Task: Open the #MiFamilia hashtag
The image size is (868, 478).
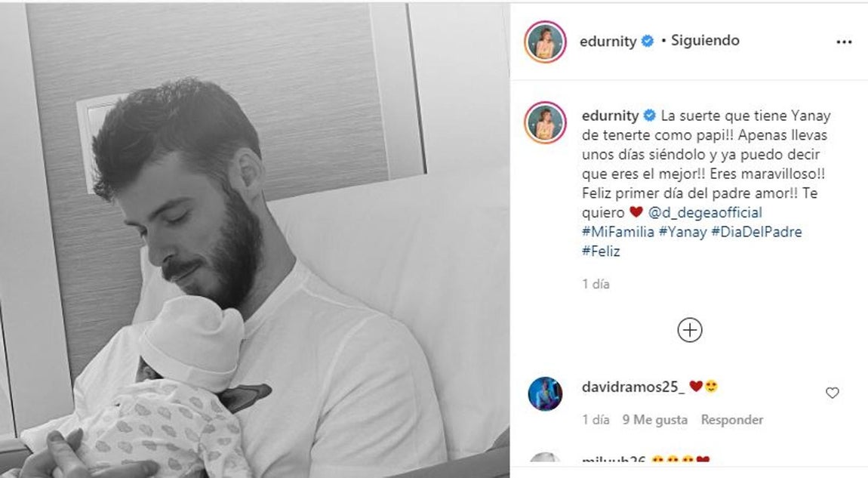Action: coord(617,232)
